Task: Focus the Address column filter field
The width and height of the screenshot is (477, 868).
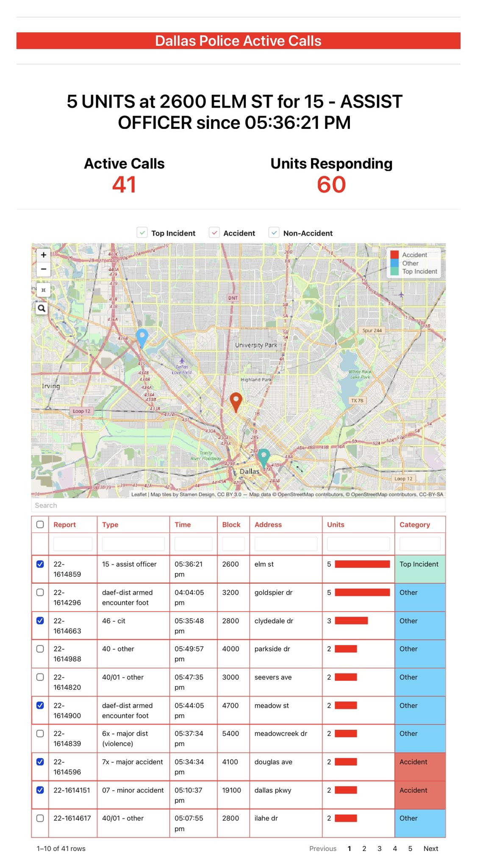Action: click(286, 544)
